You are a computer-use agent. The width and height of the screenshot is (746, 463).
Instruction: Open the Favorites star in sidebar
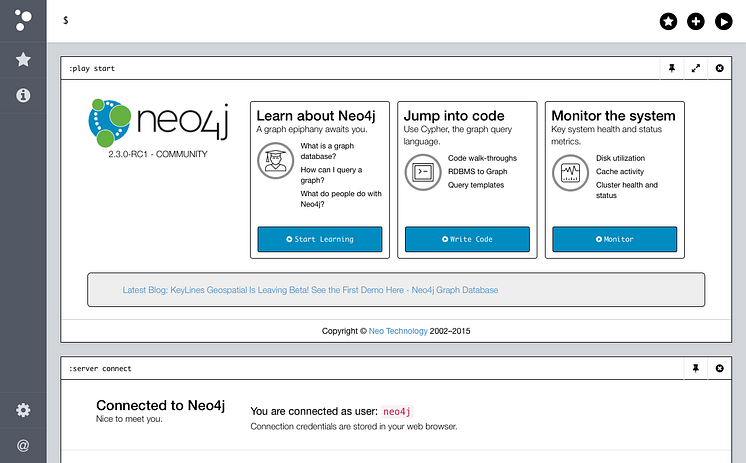pyautogui.click(x=23, y=59)
